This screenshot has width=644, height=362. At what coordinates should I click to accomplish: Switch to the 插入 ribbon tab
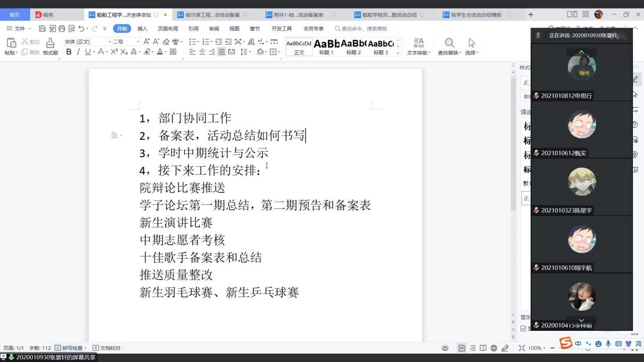143,28
